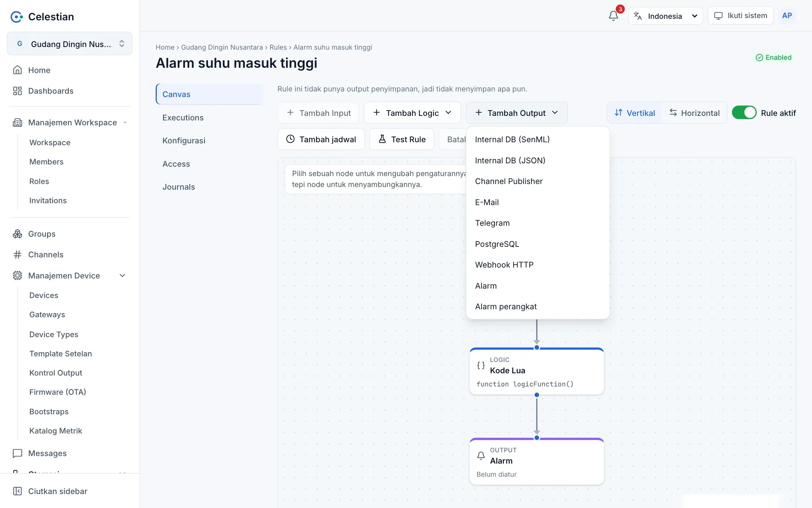812x508 pixels.
Task: Select the Alarm output node
Action: coord(536,462)
